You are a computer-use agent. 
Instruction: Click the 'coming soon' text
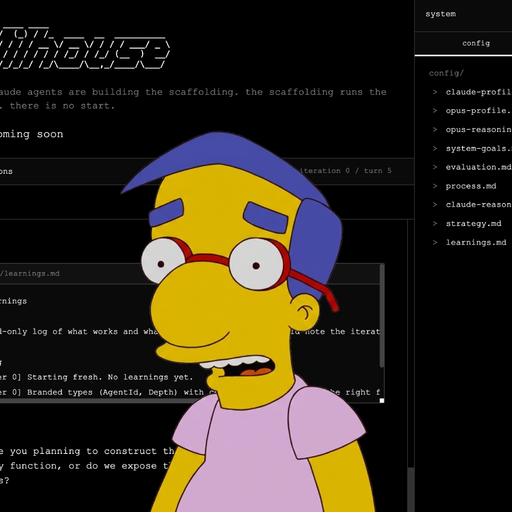pos(31,134)
